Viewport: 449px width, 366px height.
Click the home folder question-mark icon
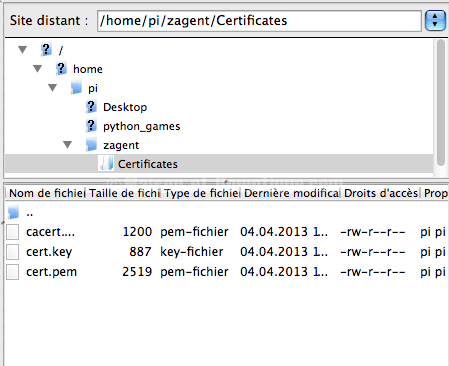tap(61, 69)
